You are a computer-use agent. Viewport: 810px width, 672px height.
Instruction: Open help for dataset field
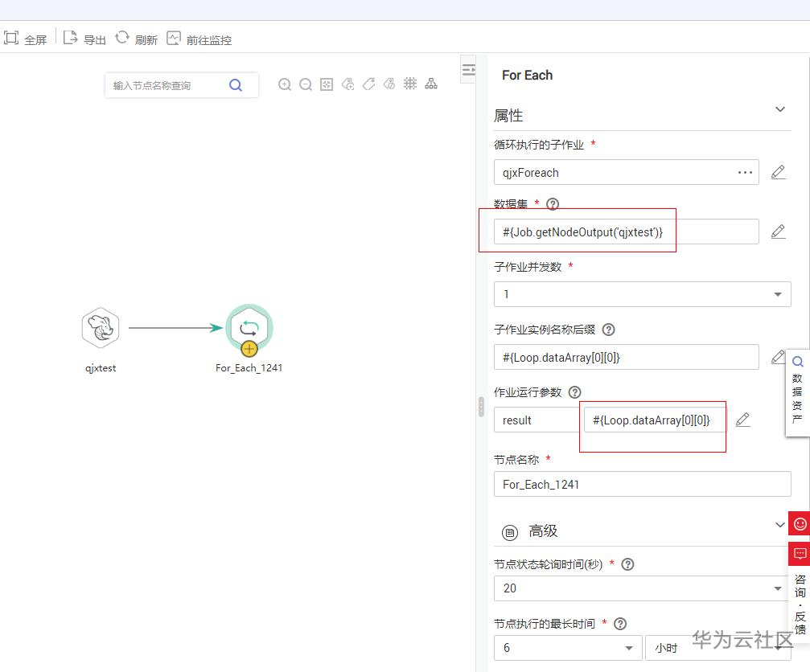tap(553, 204)
